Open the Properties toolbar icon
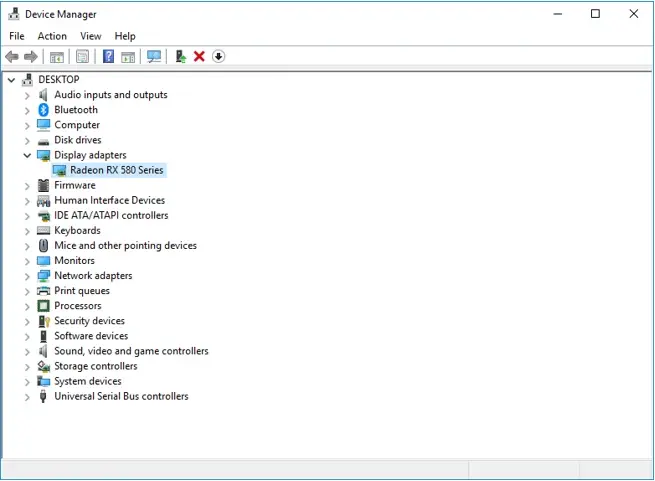The height and width of the screenshot is (481, 655). 82,56
